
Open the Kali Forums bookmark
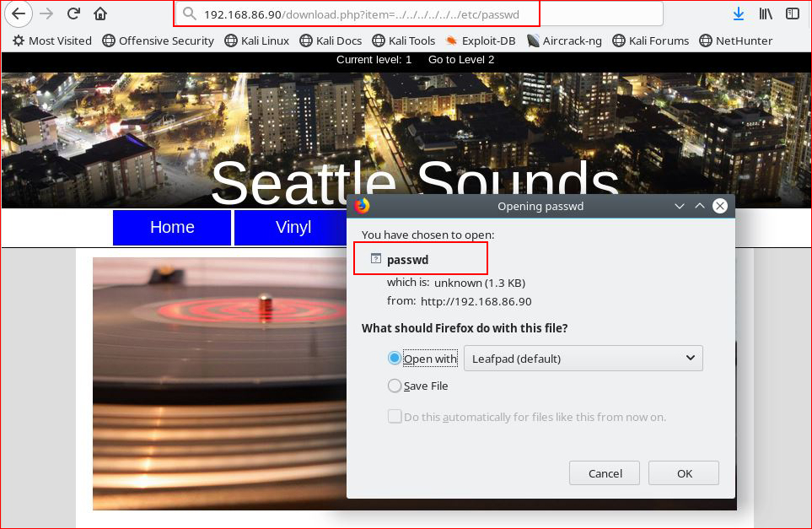click(x=650, y=40)
